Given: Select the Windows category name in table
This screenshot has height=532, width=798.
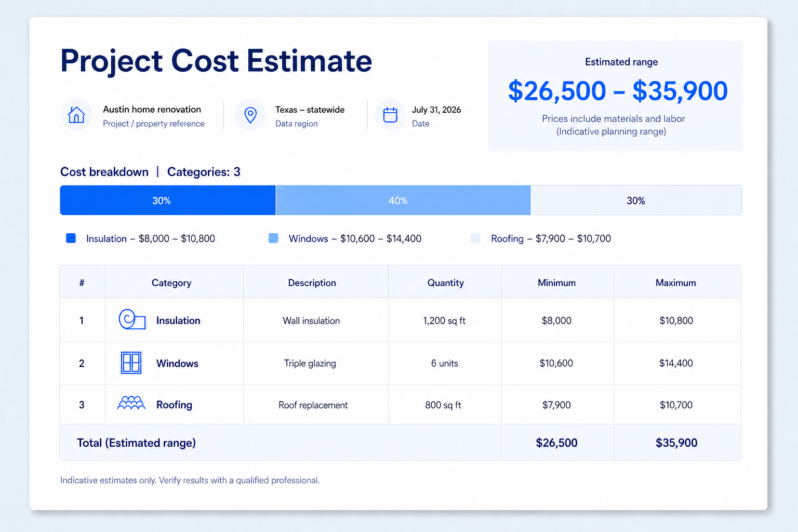Looking at the screenshot, I should point(177,363).
